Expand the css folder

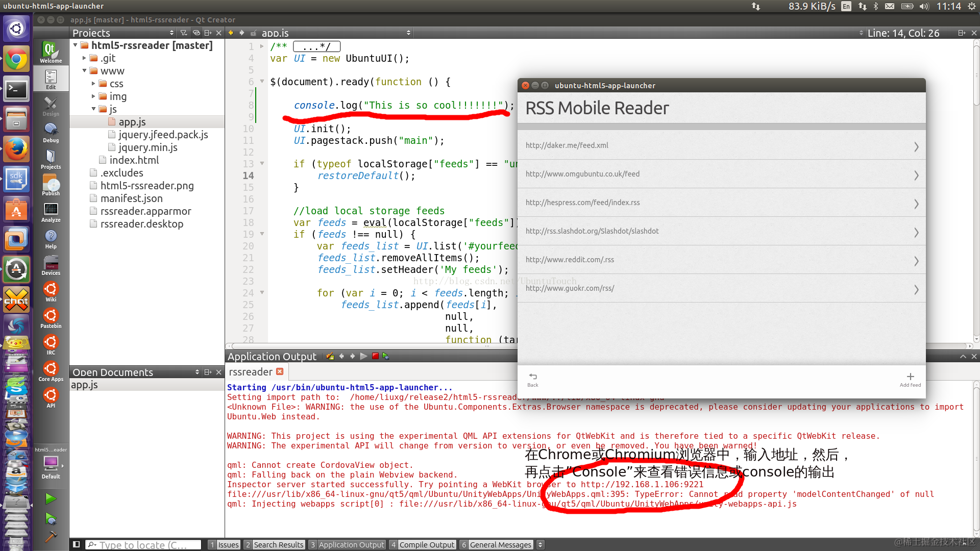[x=93, y=83]
